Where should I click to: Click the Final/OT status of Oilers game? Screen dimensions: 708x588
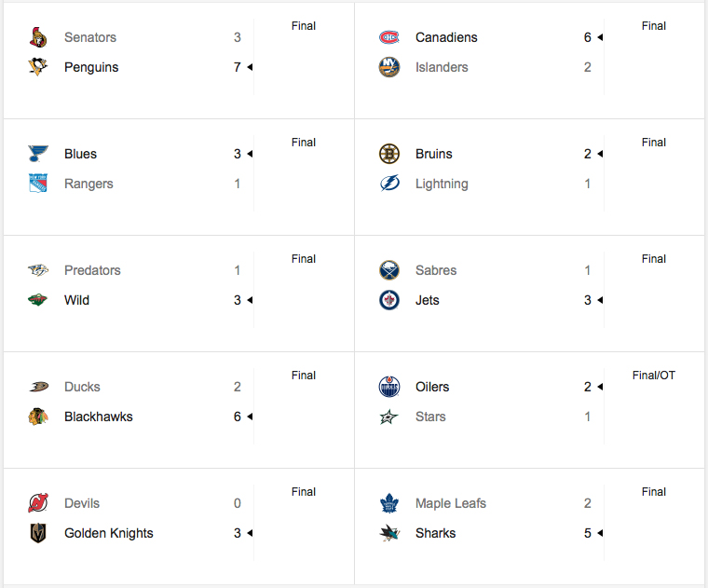tap(653, 376)
